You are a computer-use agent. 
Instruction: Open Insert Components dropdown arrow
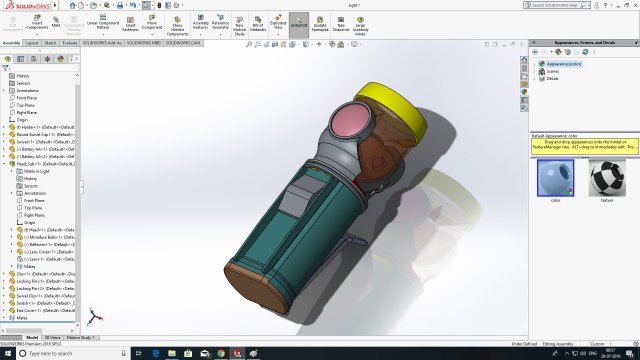[x=37, y=35]
